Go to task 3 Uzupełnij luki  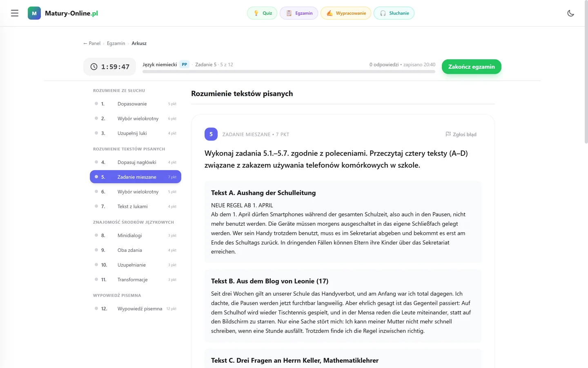[136, 133]
